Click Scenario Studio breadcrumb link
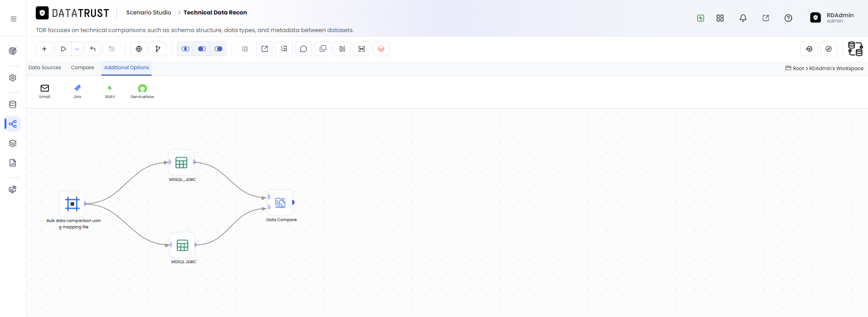 149,13
